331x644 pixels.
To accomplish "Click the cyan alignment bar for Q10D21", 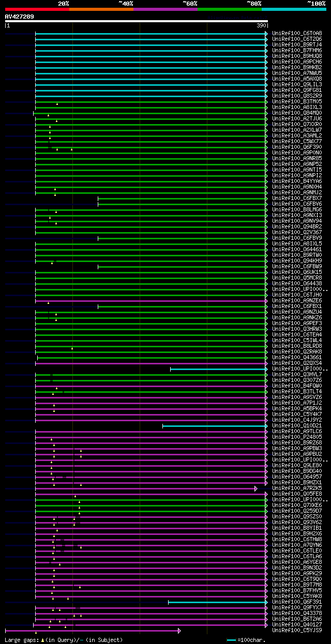I will tap(215, 426).
